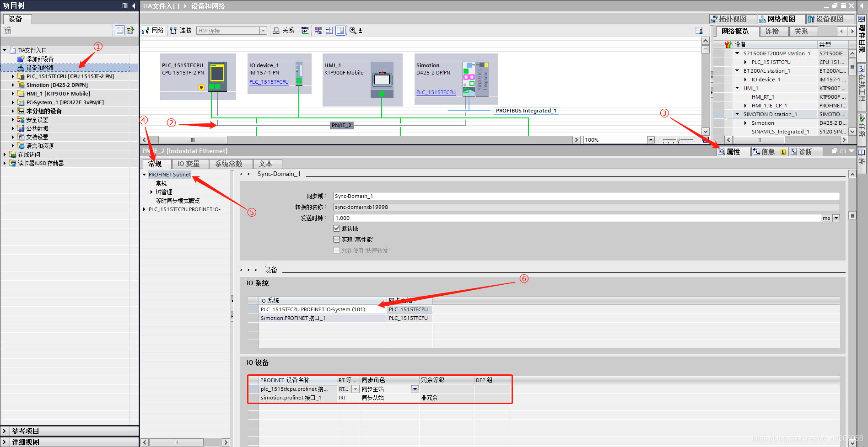Click 添加新设备 in project tree
This screenshot has width=868, height=447.
click(40, 59)
